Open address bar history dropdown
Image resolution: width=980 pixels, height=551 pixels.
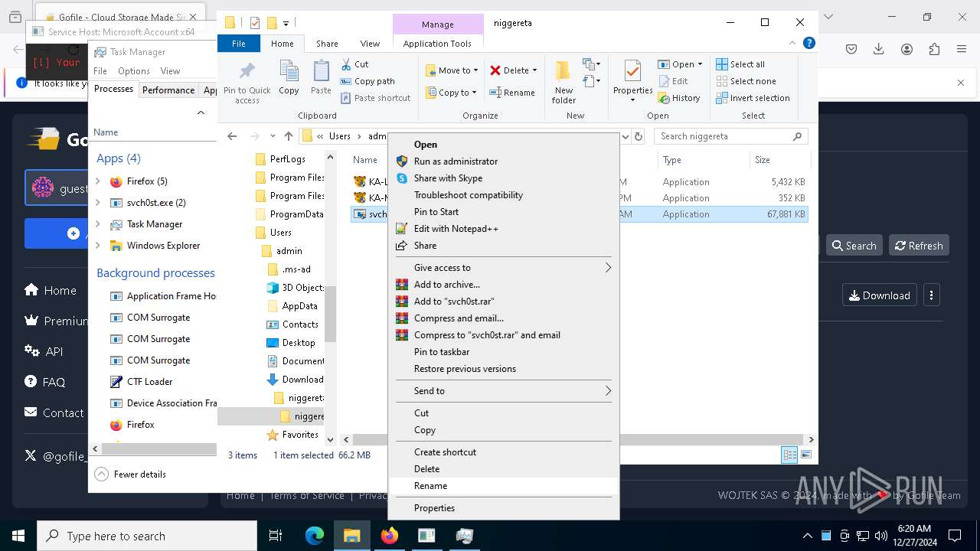(x=626, y=136)
